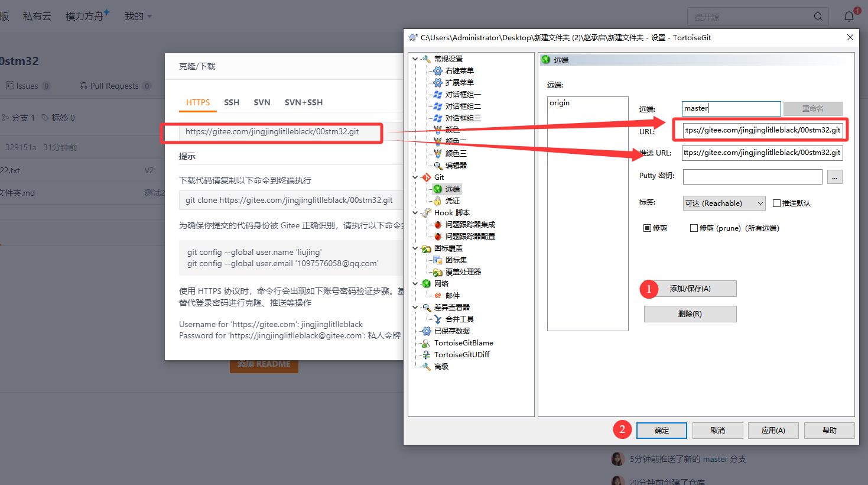Click the search magnifier on Gitee page

pos(818,17)
